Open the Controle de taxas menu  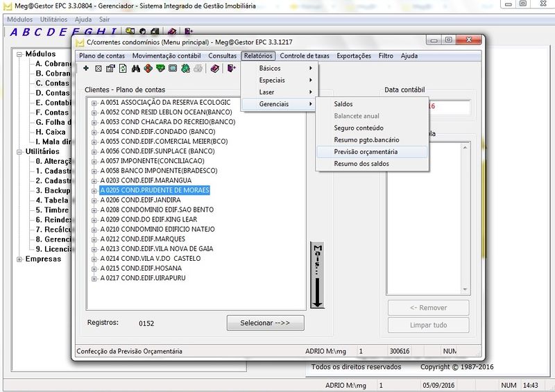coord(306,56)
